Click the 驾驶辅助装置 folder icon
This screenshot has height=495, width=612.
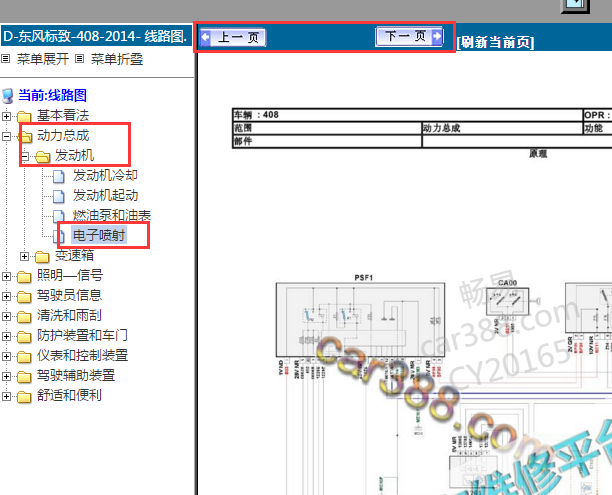point(24,377)
